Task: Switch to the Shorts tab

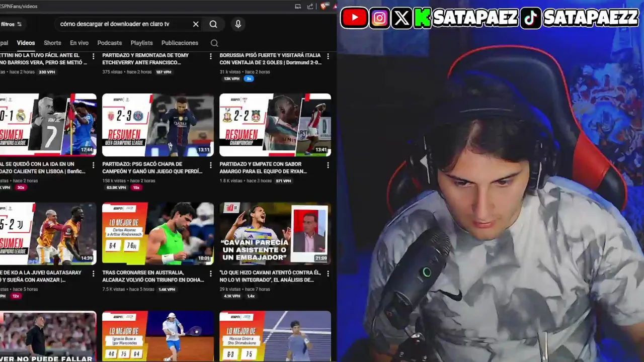Action: pyautogui.click(x=52, y=43)
